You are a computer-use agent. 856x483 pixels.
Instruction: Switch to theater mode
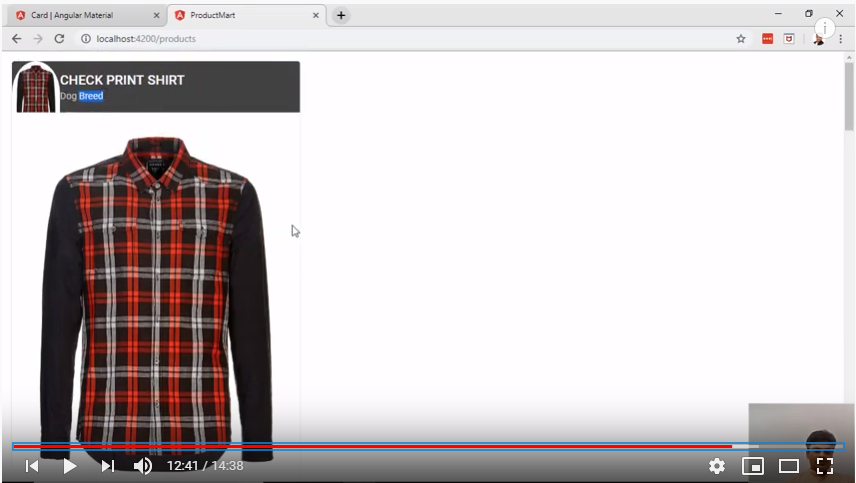tap(789, 466)
